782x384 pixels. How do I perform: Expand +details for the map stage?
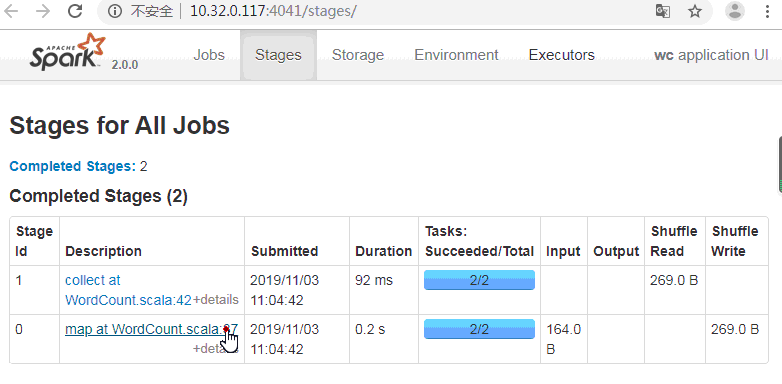tap(215, 349)
